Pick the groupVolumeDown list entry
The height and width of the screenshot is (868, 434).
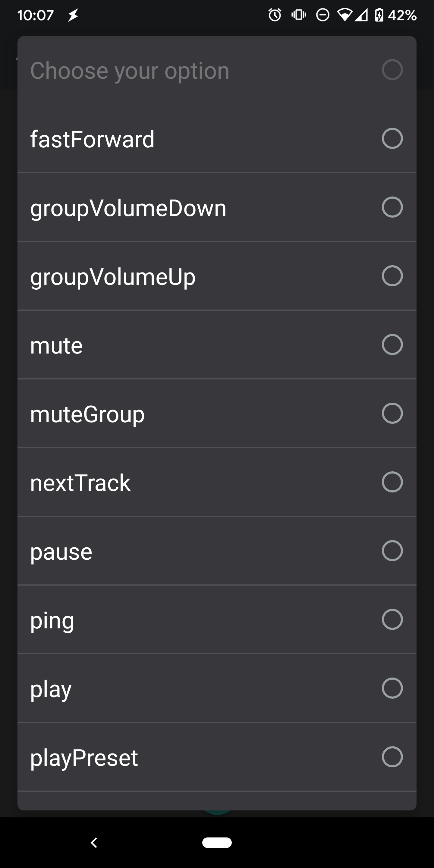128,208
